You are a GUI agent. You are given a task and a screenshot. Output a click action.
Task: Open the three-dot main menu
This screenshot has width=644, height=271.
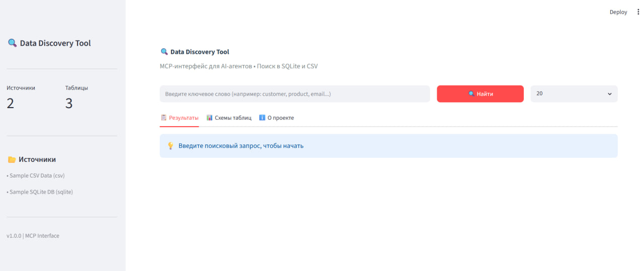point(638,12)
